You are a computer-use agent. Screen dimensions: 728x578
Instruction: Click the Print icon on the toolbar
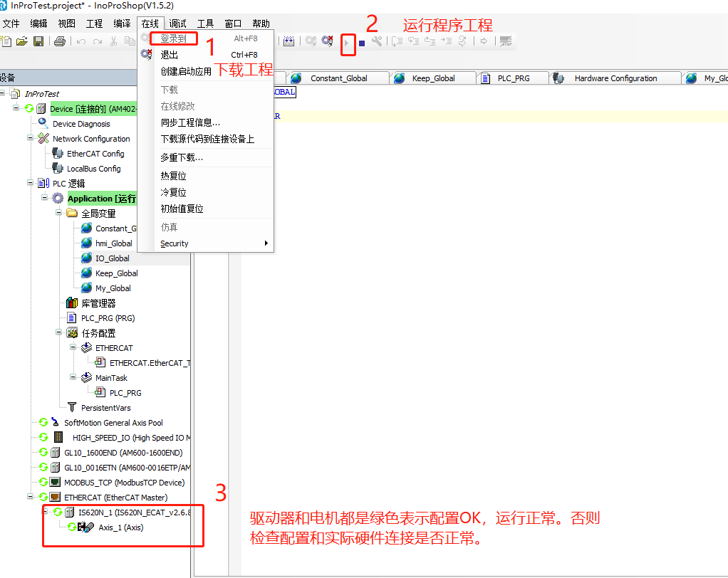(59, 41)
